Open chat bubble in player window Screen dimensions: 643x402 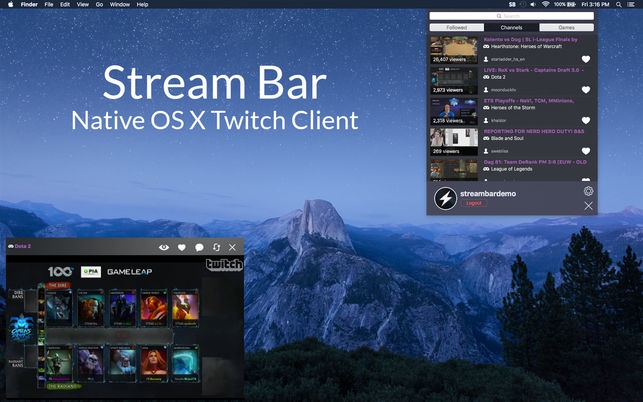199,247
